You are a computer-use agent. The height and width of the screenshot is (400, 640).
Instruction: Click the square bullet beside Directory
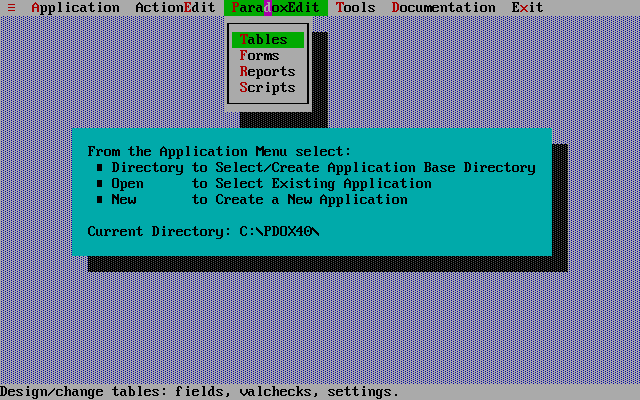point(100,167)
